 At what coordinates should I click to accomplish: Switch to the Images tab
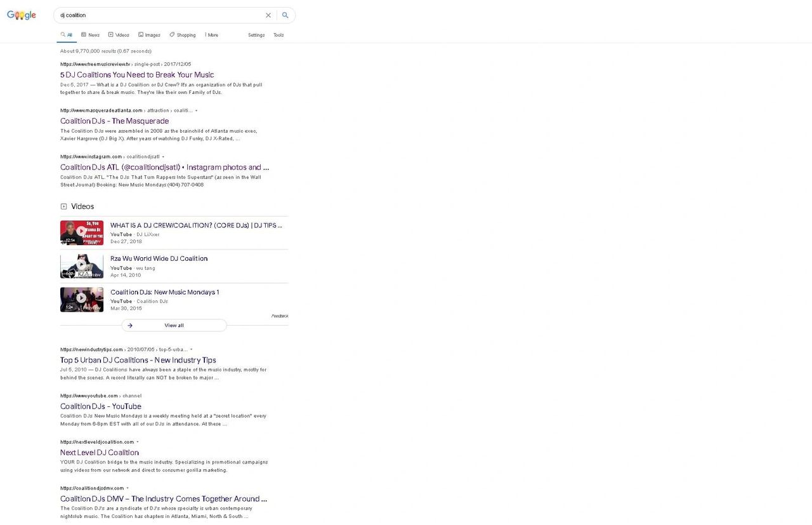tap(149, 35)
